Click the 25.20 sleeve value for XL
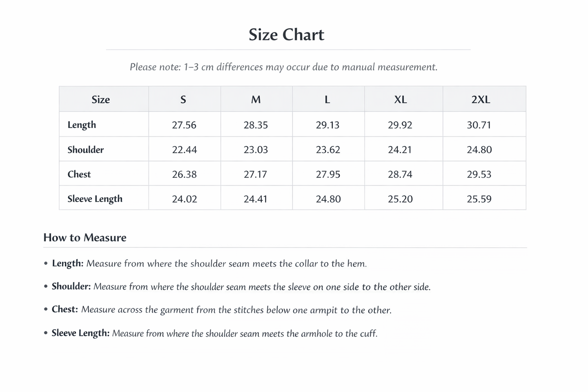 [400, 199]
